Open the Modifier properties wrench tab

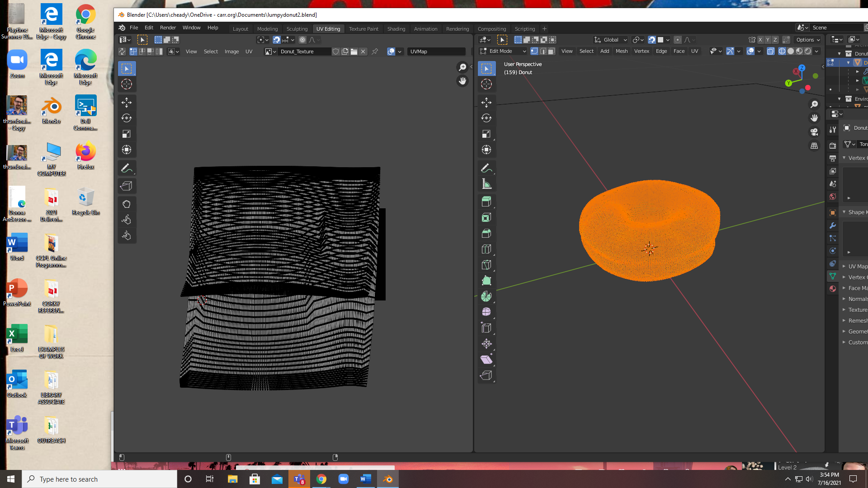click(833, 225)
